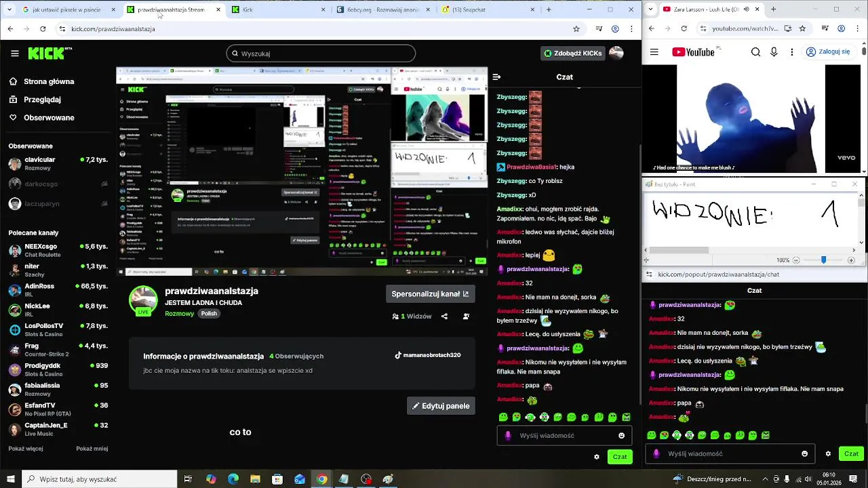Image resolution: width=868 pixels, height=488 pixels.
Task: Click the Polish language tag
Action: (x=209, y=314)
